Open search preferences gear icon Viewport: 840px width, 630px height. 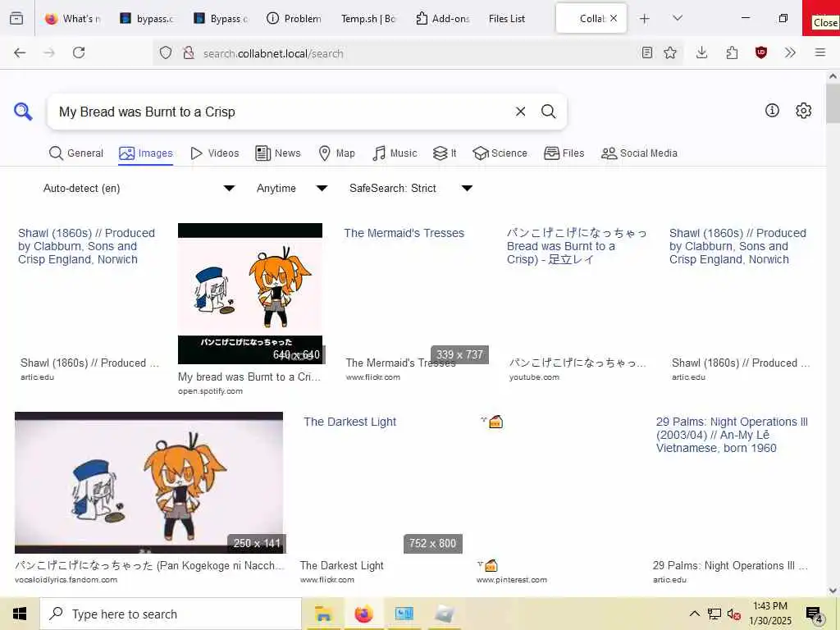pos(803,111)
